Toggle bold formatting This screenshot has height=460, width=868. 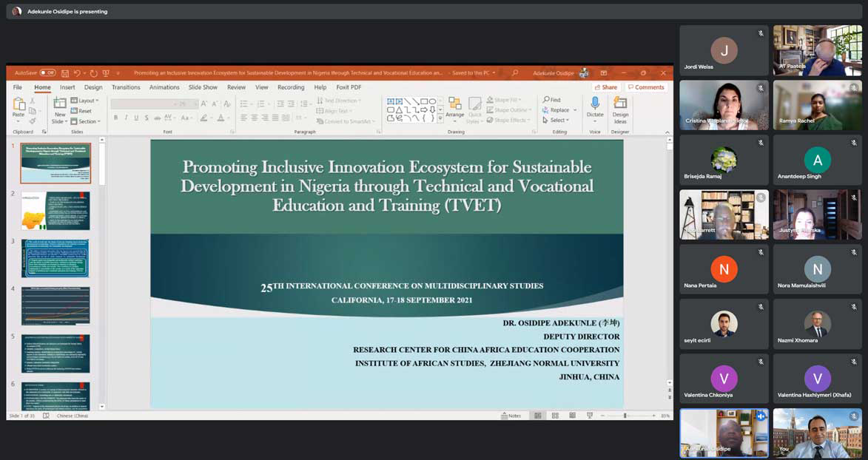click(115, 118)
